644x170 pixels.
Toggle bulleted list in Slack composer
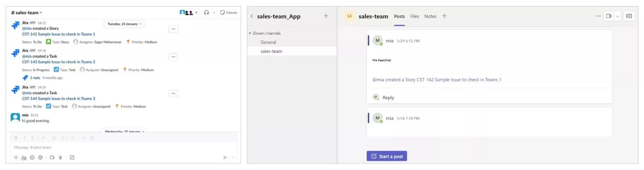tap(62, 138)
